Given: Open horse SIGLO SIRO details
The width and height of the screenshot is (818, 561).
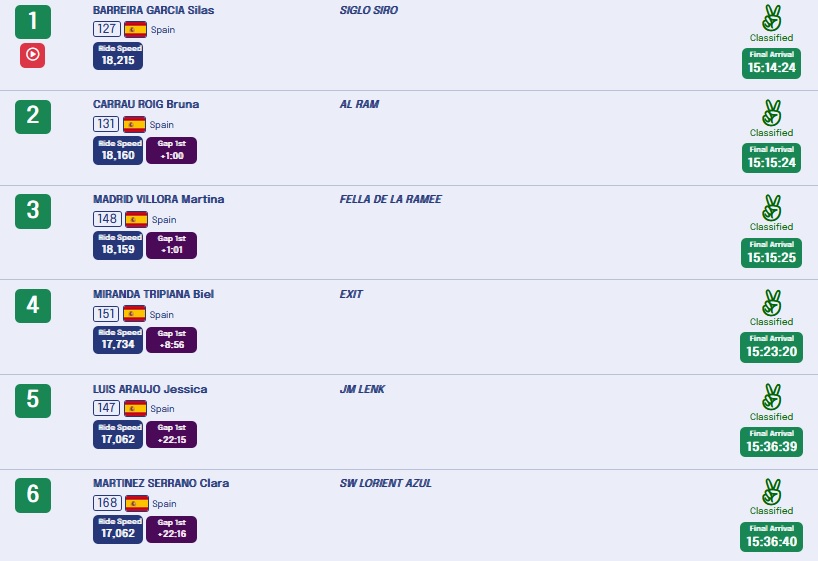Looking at the screenshot, I should pos(369,10).
